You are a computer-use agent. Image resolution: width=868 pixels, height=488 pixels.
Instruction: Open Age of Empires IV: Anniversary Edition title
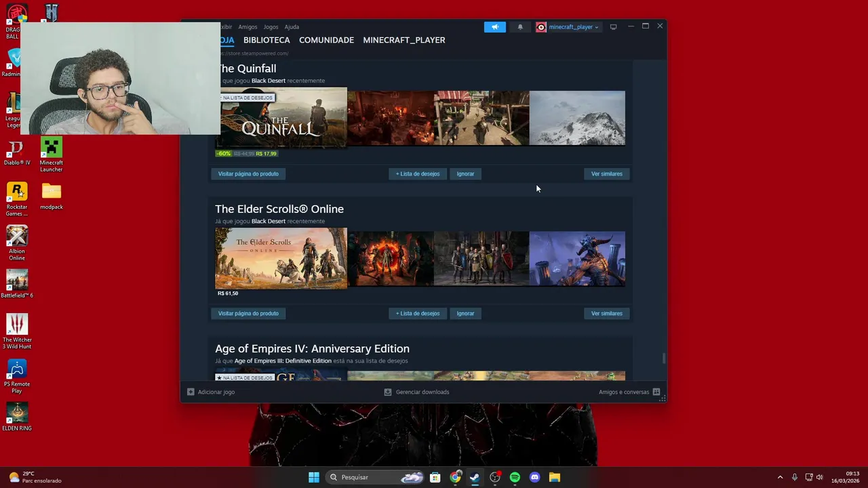[312, 348]
